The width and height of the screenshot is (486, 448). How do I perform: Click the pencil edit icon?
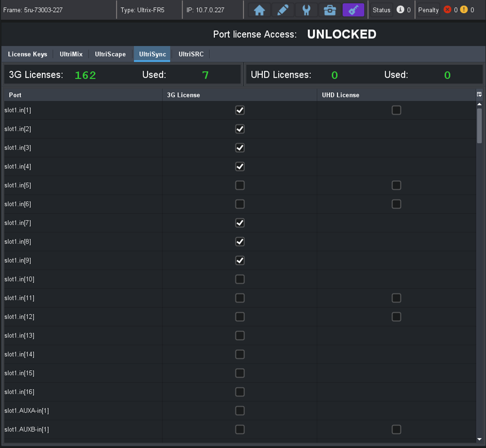(283, 10)
